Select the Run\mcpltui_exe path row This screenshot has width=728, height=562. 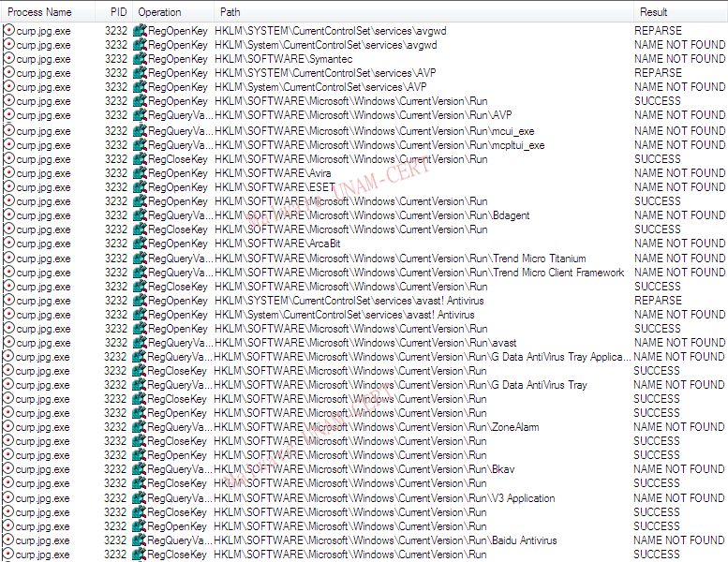[x=379, y=145]
